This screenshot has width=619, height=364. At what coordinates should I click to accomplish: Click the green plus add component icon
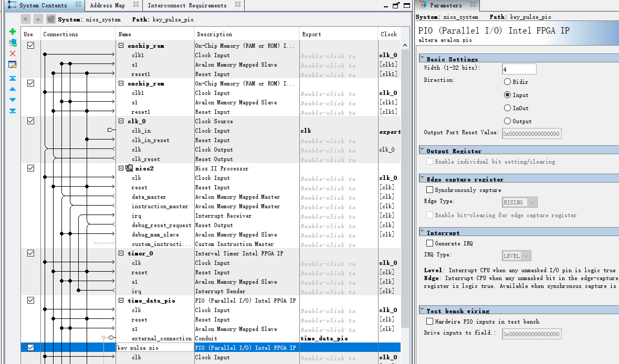[x=13, y=31]
